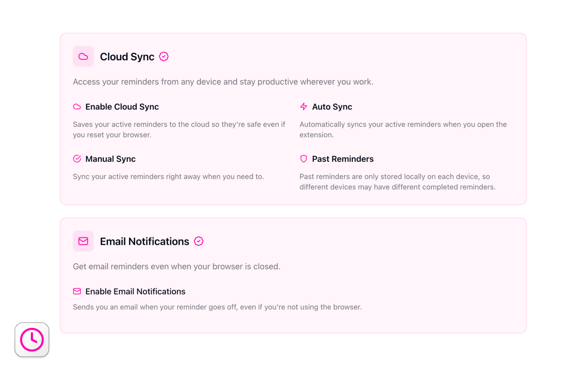The image size is (588, 368).
Task: Click the verified badge beside Email Notifications
Action: click(198, 241)
